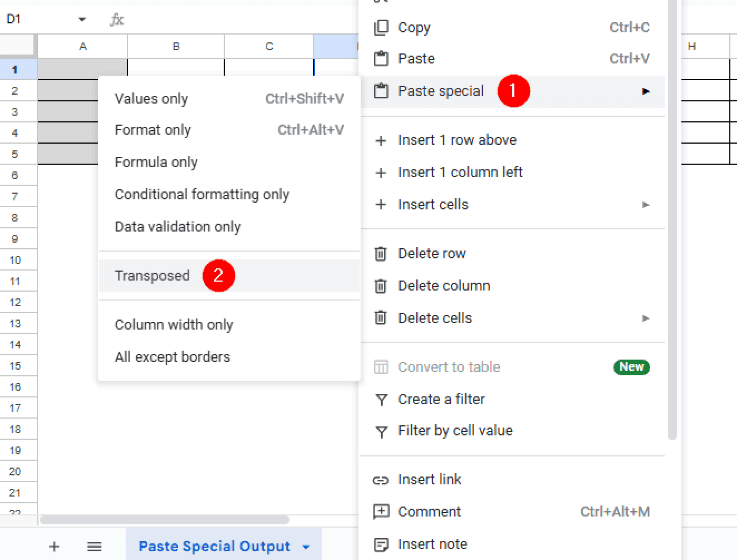This screenshot has height=560, width=737.
Task: Click the Paste clipboard icon
Action: (381, 59)
